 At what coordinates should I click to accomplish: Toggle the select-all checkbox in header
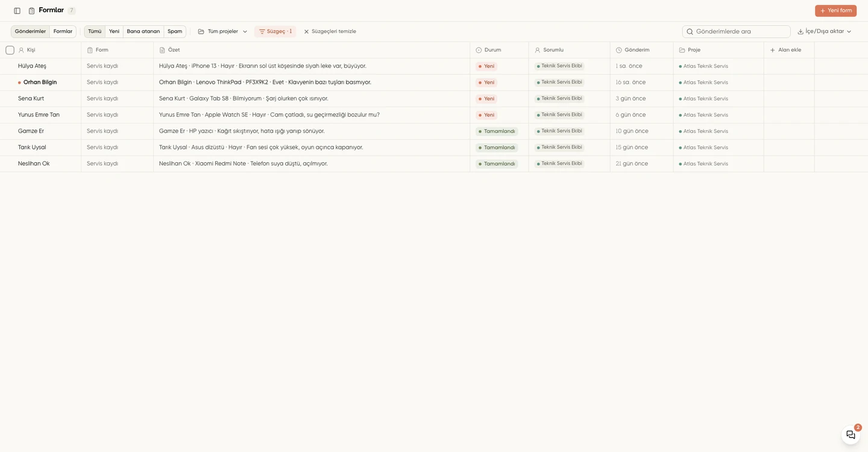coord(10,50)
